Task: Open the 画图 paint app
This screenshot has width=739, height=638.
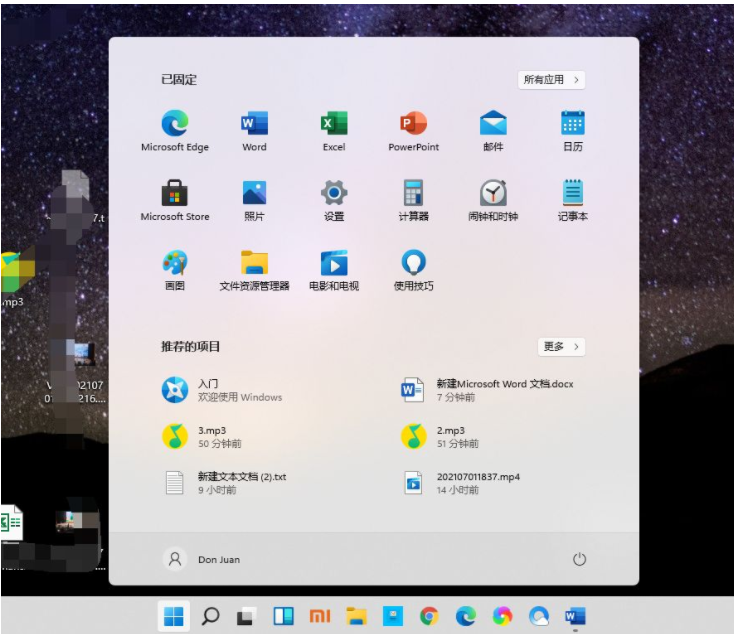Action: 175,263
